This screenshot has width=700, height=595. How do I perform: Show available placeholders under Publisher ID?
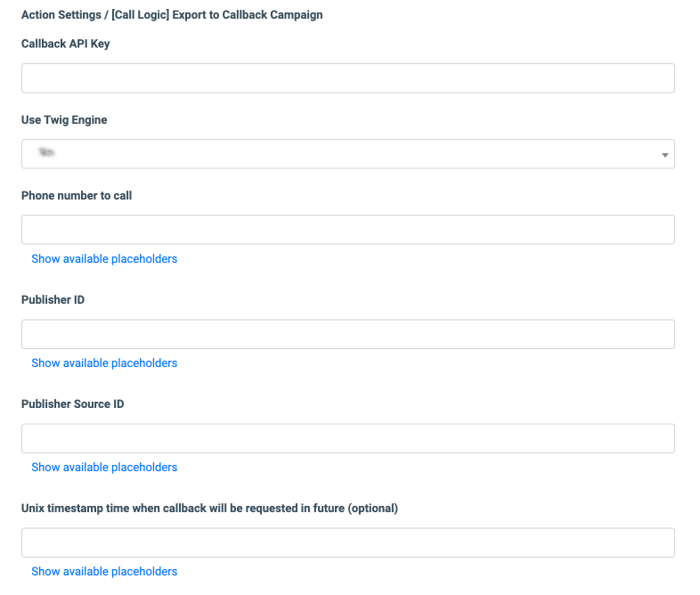[x=104, y=363]
